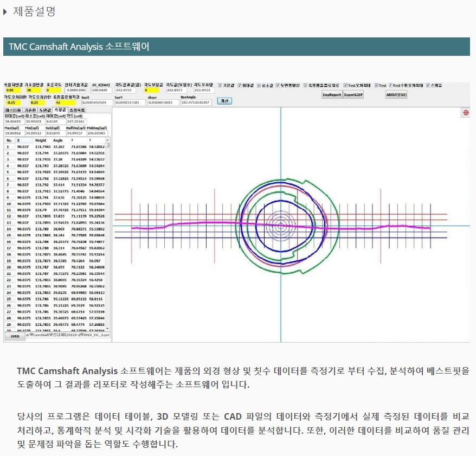Click the 표준각도 yellow input field
The width and height of the screenshot is (476, 456).
[53, 90]
